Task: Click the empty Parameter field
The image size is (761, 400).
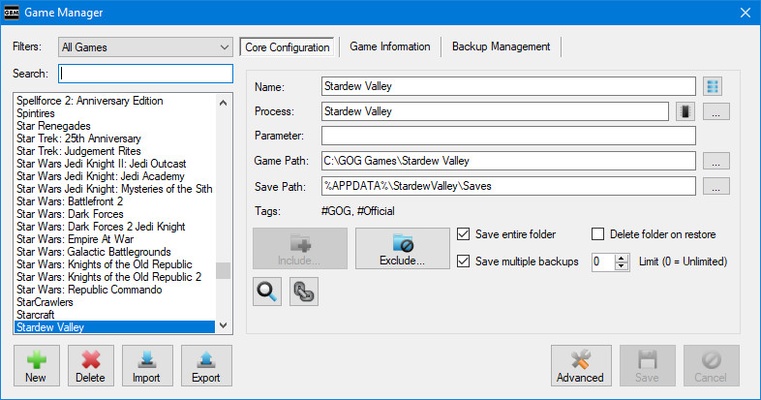Action: click(508, 136)
